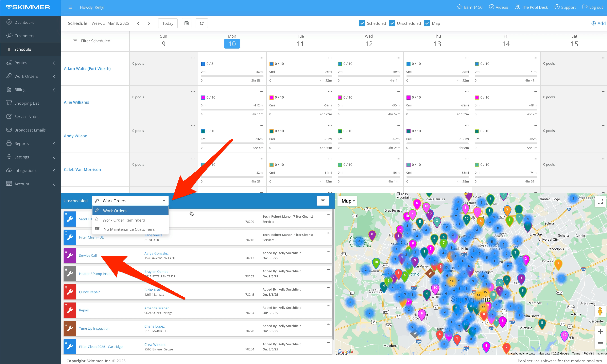Image resolution: width=607 pixels, height=364 pixels.
Task: Choose No Maintenance Customers option
Action: (129, 229)
